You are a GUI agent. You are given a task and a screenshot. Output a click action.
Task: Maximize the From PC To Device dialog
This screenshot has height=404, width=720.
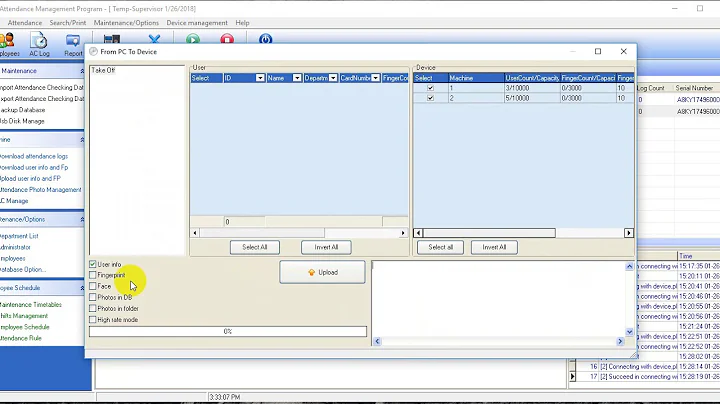[x=598, y=51]
